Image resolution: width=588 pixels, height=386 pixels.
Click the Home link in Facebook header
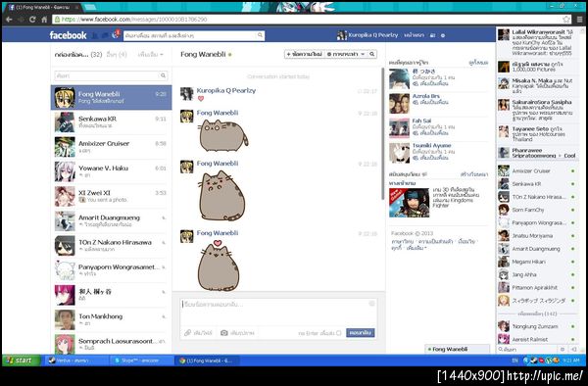[414, 35]
